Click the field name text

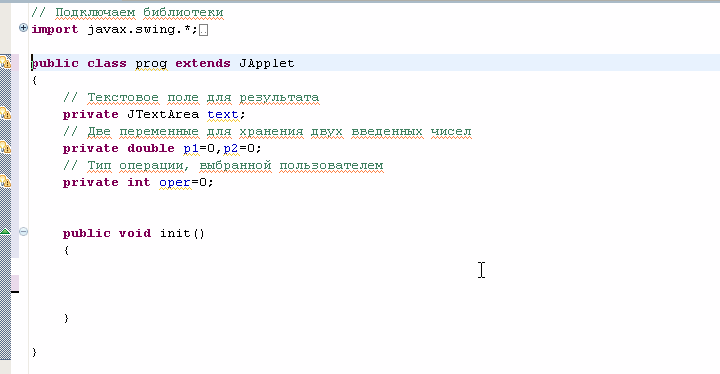click(x=223, y=114)
